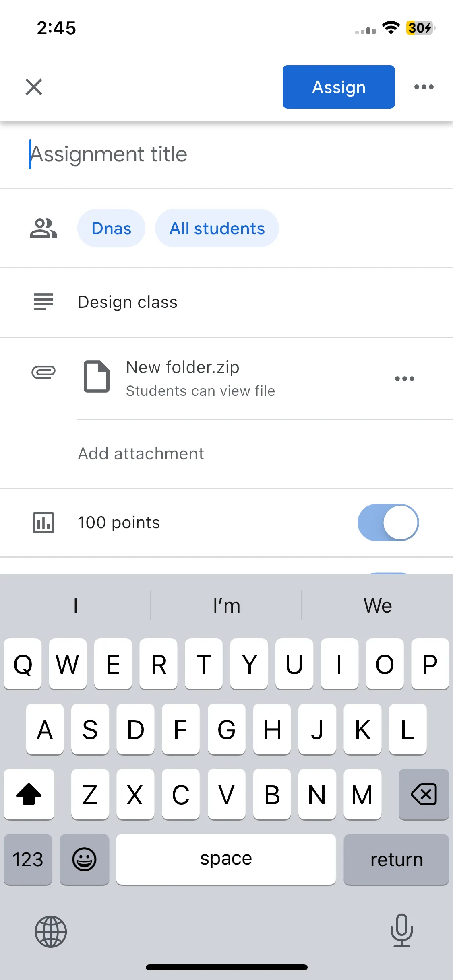
Task: Tap the people icon for recipients
Action: pos(43,228)
